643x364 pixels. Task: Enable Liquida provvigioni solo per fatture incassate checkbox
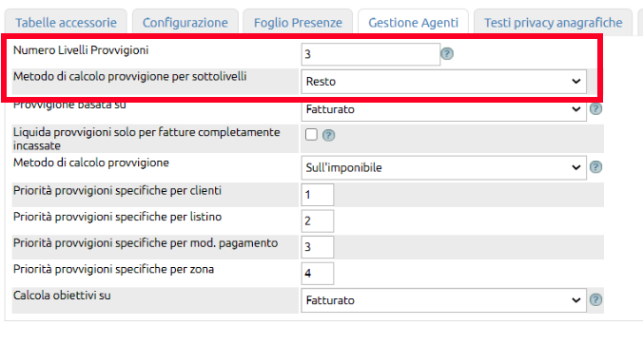(x=311, y=134)
